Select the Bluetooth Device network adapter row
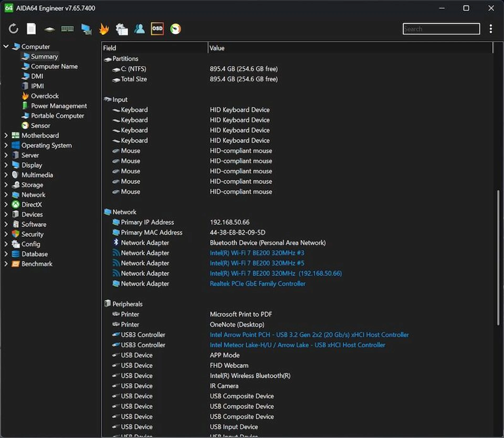This screenshot has height=438, width=504. click(x=297, y=243)
